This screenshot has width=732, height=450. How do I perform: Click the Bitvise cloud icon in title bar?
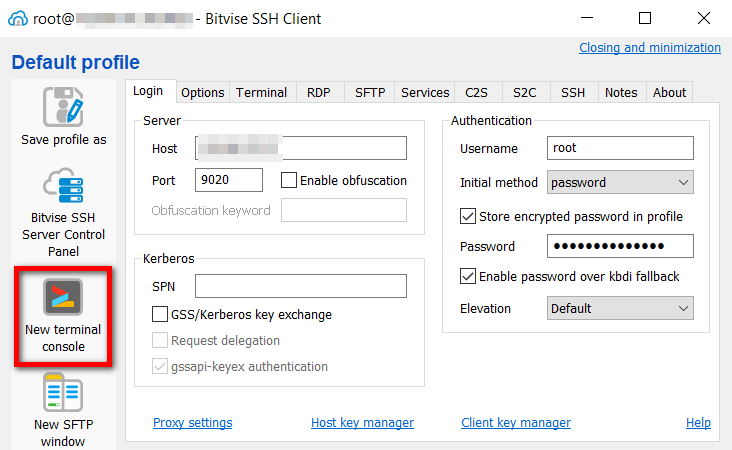(x=18, y=19)
